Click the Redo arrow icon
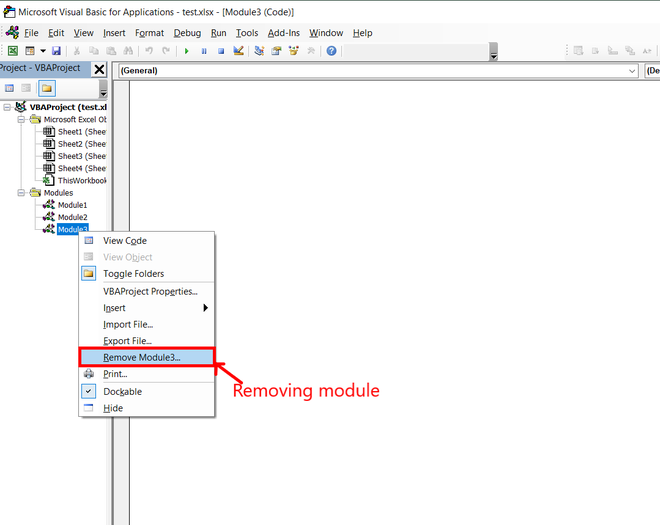Viewport: 660px width, 525px height. coord(166,51)
